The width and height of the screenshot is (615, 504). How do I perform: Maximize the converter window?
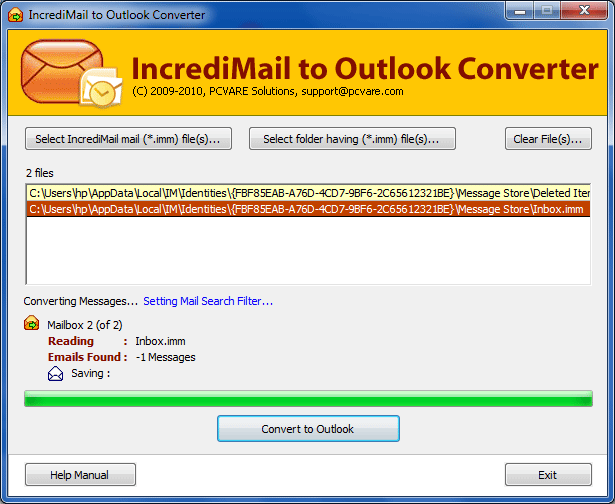[547, 11]
